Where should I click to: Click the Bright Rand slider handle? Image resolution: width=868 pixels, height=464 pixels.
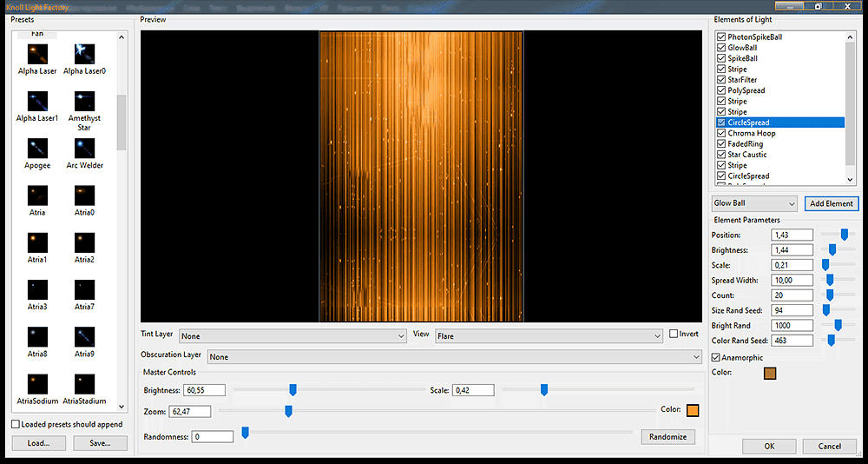tap(838, 325)
